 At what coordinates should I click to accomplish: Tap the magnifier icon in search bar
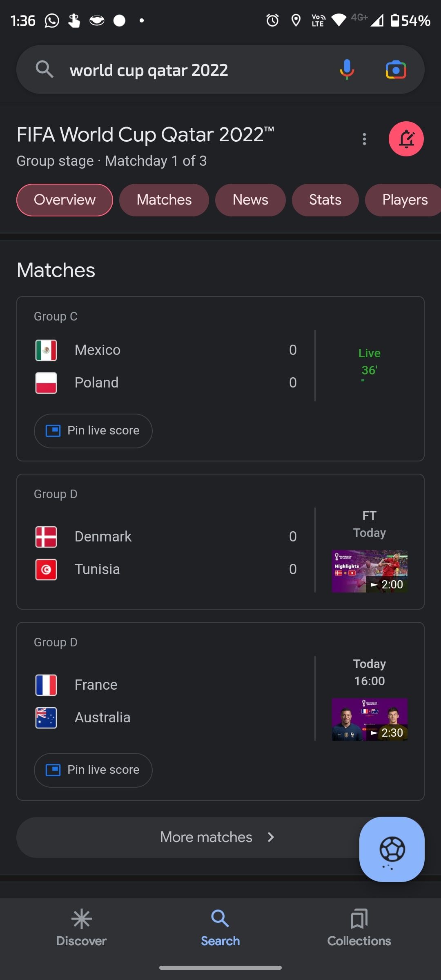click(44, 69)
